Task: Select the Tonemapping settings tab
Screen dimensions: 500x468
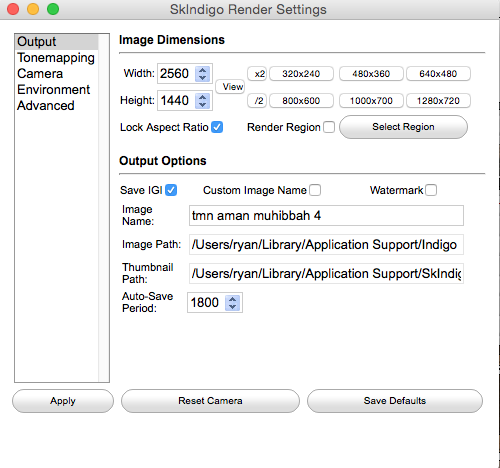Action: (56, 58)
